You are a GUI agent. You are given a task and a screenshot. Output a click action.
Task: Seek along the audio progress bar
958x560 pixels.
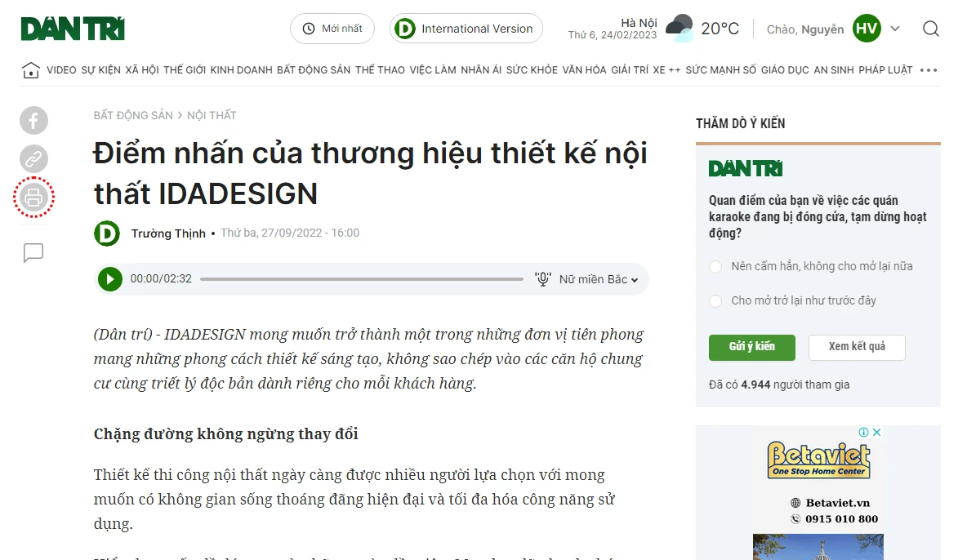click(363, 278)
